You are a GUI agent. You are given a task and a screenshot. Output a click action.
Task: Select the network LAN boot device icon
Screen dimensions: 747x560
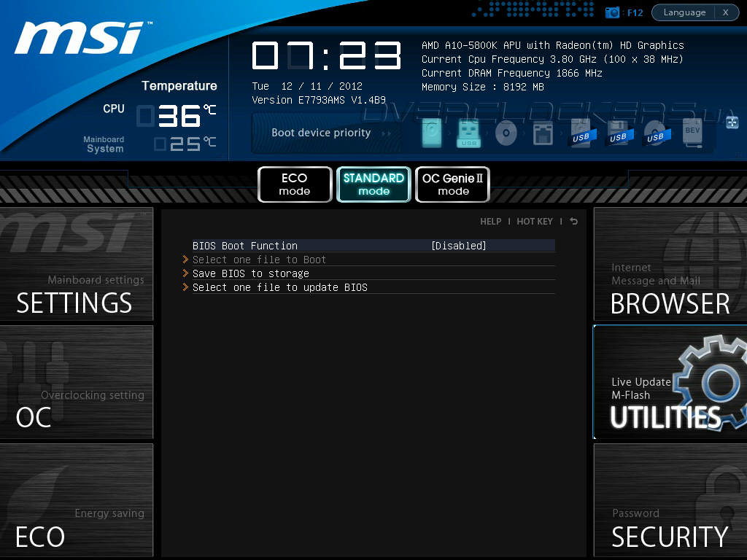(x=543, y=133)
